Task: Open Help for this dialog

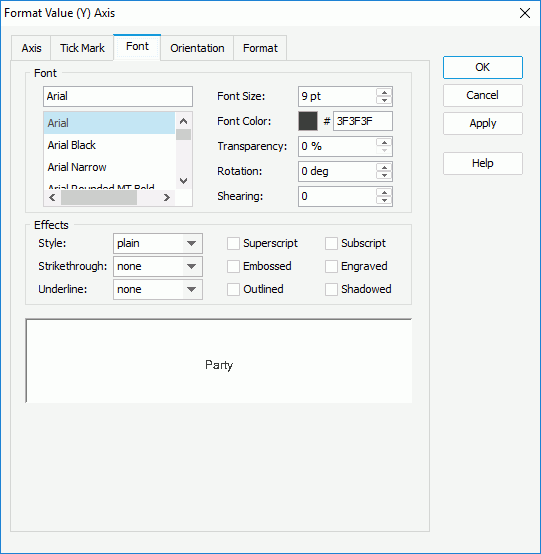Action: point(483,163)
